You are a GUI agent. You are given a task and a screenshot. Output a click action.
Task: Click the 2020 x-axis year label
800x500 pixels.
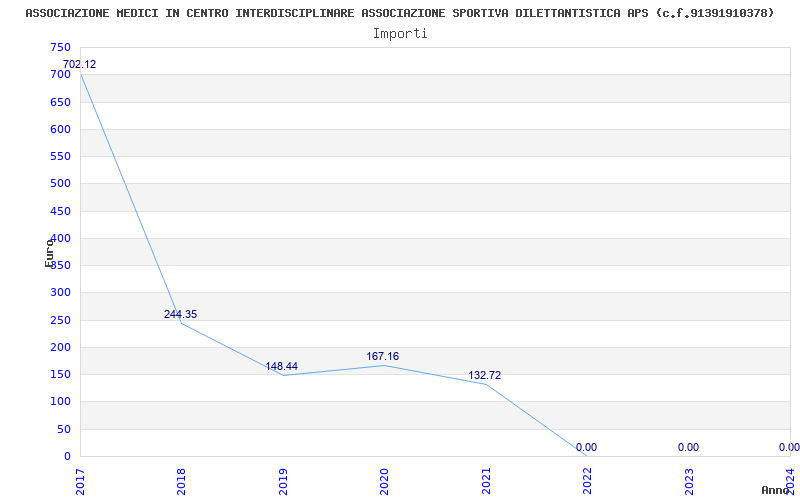tap(384, 482)
